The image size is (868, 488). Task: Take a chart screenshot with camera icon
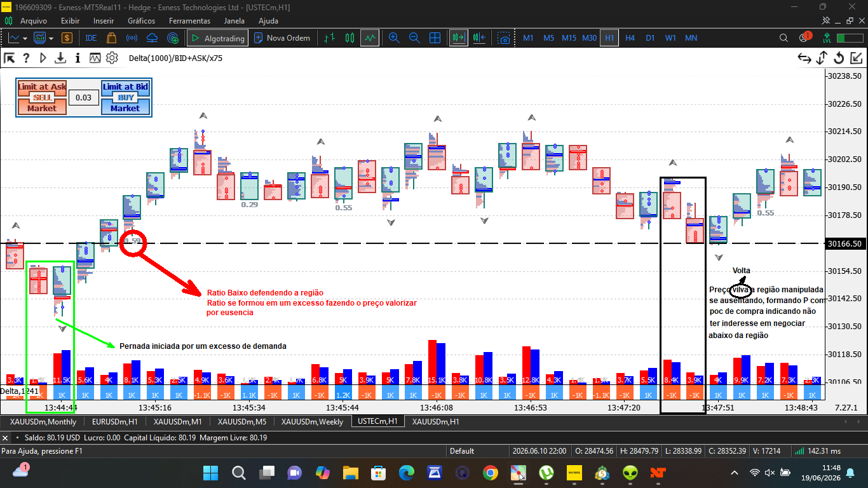click(x=504, y=38)
